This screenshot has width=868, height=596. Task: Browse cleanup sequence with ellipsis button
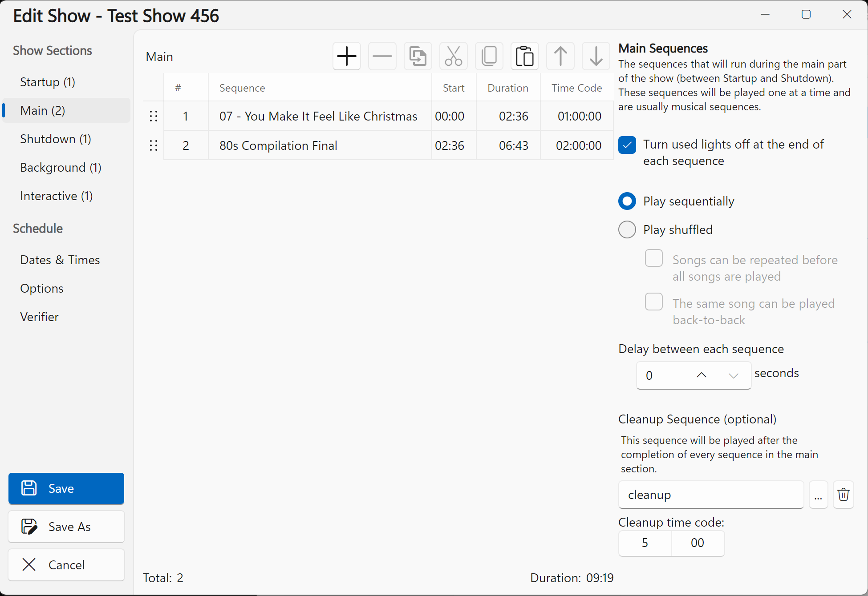pyautogui.click(x=818, y=495)
